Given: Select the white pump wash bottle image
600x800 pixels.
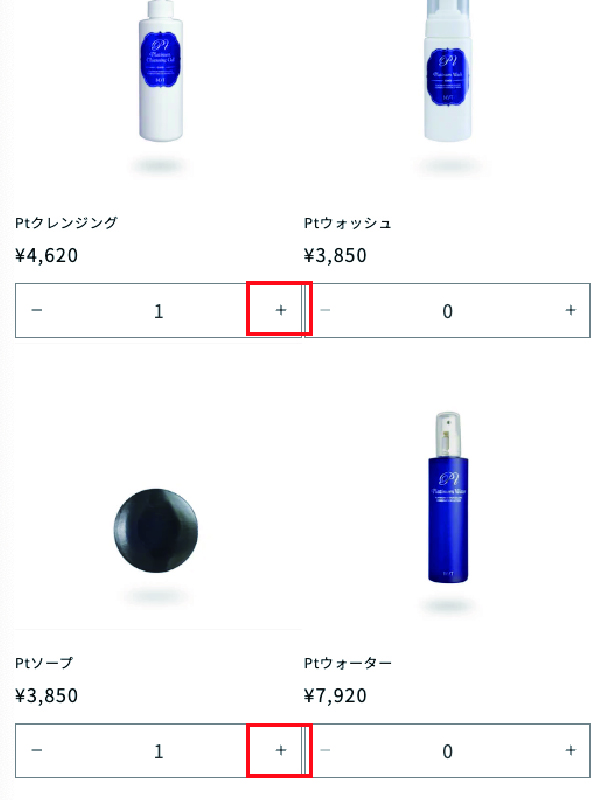Looking at the screenshot, I should point(448,71).
